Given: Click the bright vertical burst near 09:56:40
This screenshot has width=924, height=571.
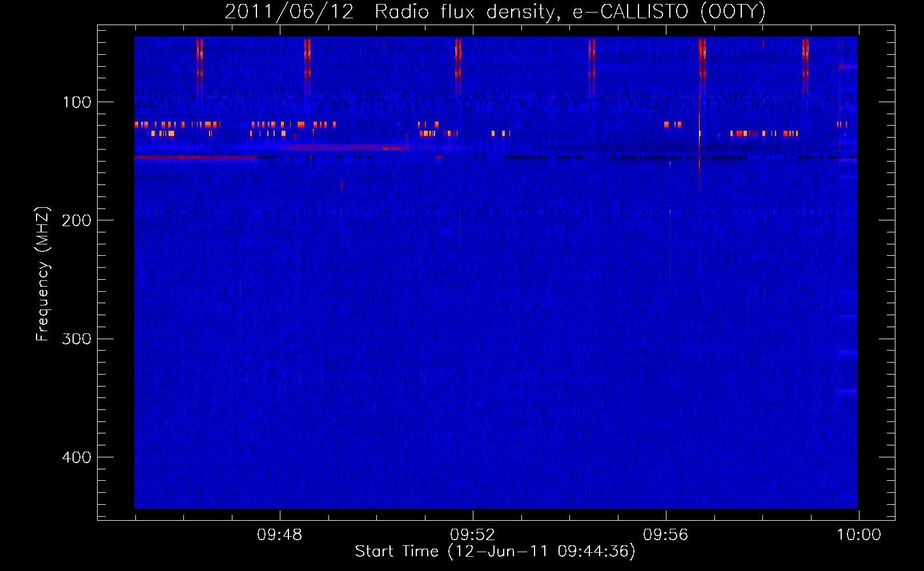Looking at the screenshot, I should [700, 114].
